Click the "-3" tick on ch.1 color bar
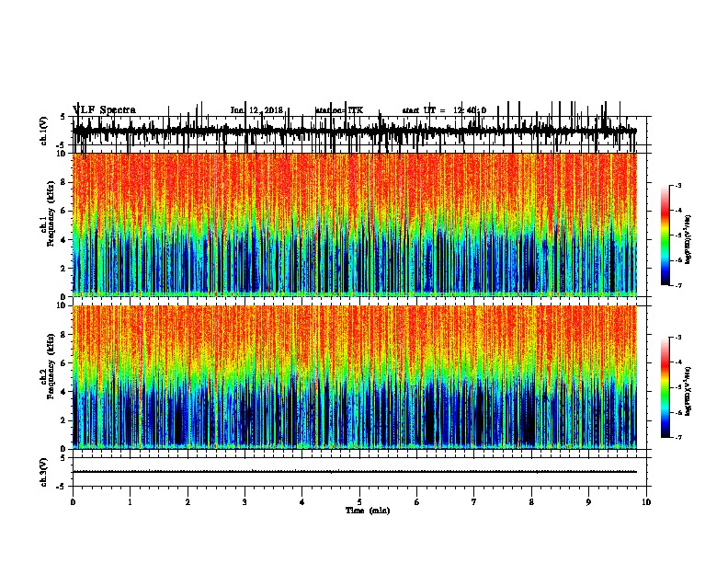This screenshot has width=728, height=563. pyautogui.click(x=678, y=185)
